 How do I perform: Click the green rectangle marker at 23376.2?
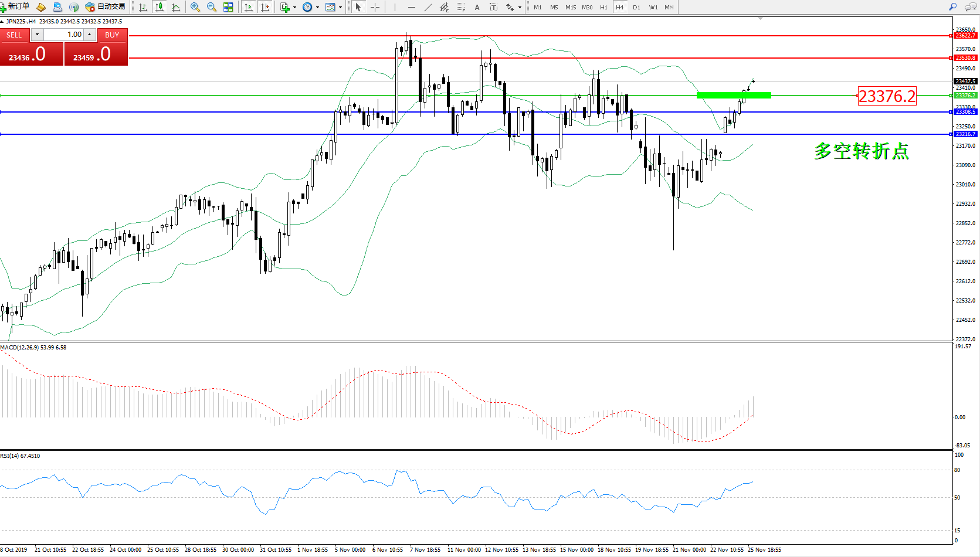(733, 95)
